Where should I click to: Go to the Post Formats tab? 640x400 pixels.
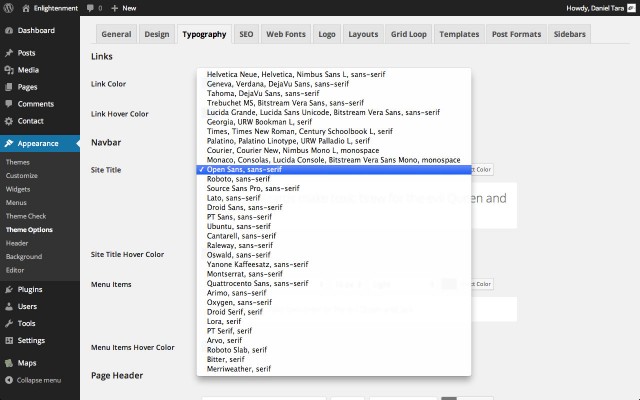[x=519, y=34]
